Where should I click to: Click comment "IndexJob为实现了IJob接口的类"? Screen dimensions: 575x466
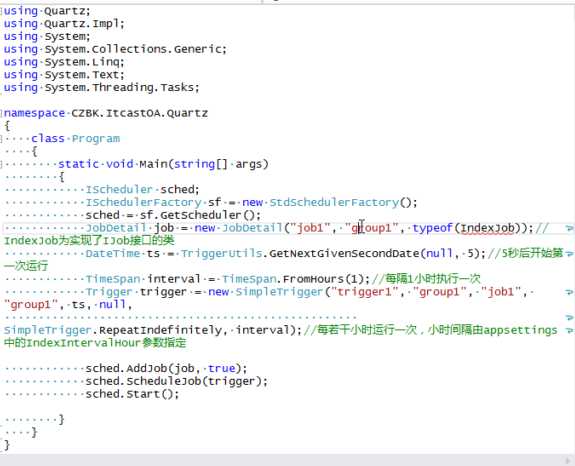click(x=89, y=241)
